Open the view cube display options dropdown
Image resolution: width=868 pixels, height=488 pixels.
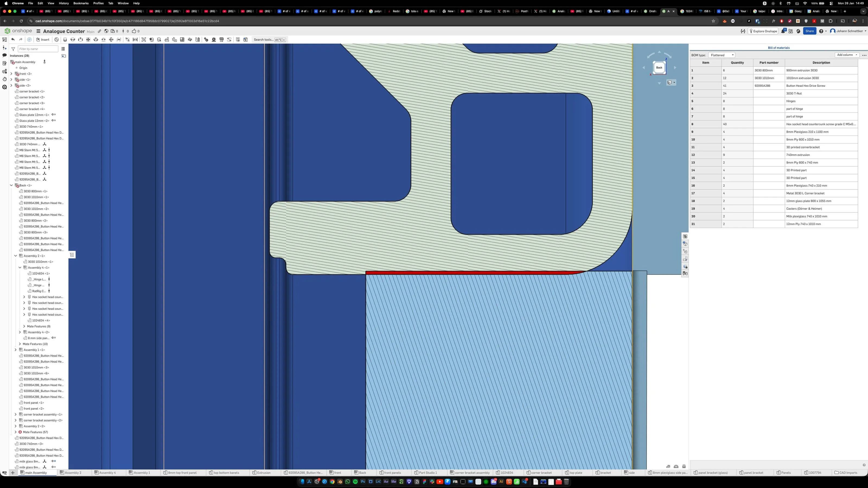tap(671, 82)
